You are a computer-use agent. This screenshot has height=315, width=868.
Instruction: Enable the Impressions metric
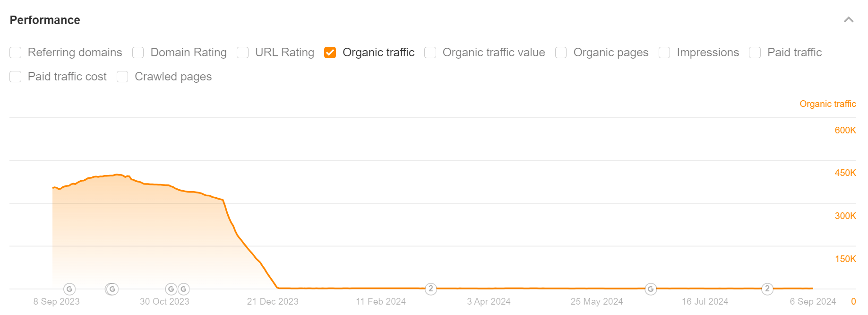pyautogui.click(x=664, y=52)
